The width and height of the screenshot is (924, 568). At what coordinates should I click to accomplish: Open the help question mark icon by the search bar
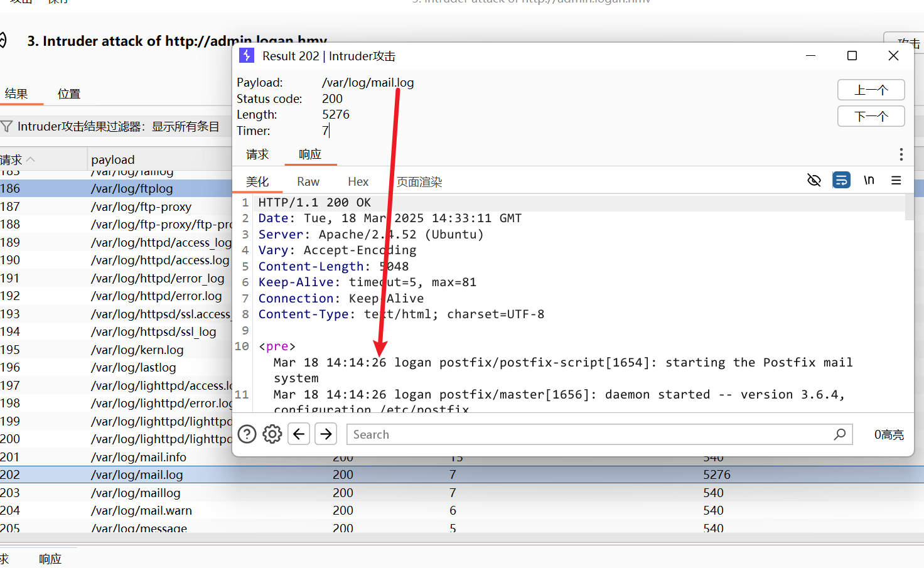247,434
